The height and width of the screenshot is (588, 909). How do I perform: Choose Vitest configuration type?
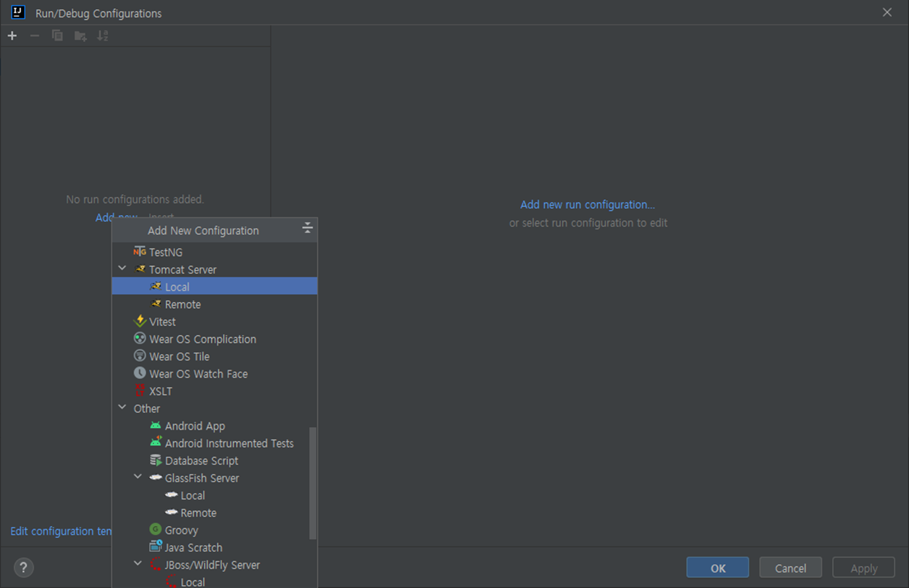click(215, 322)
